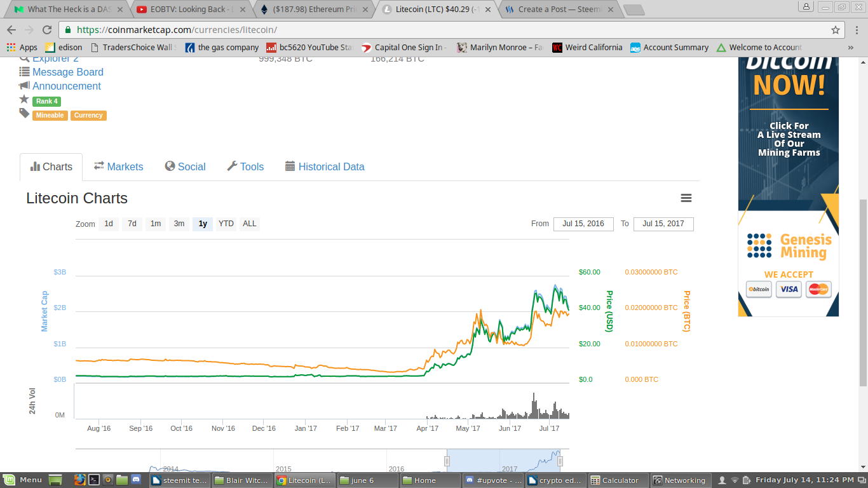Show the desktop via green panel icon
This screenshot has height=488, width=868.
coord(55,480)
